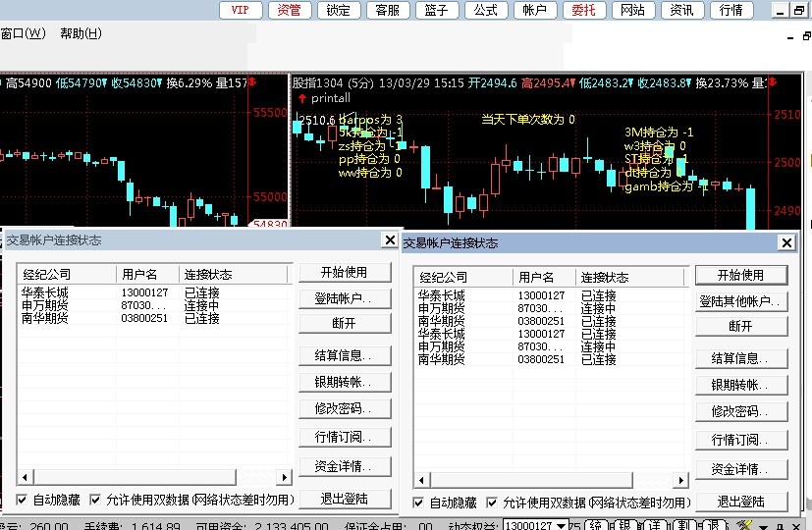Click 开始使用 in left dialog

pyautogui.click(x=345, y=272)
